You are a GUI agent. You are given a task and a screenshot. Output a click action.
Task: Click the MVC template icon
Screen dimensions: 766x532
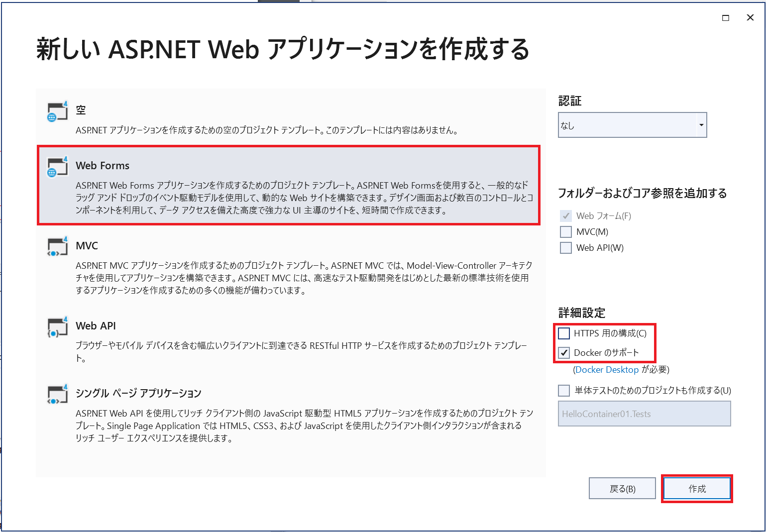(57, 247)
